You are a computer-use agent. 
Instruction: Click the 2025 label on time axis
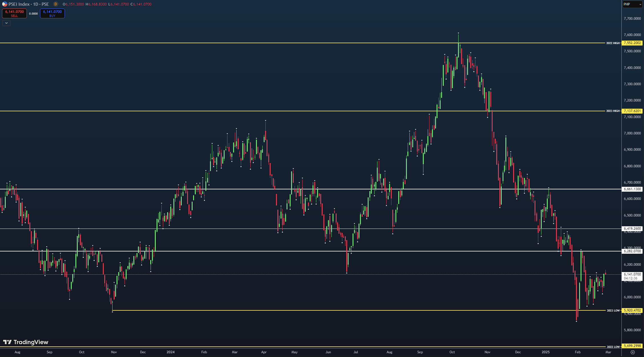tap(545, 352)
